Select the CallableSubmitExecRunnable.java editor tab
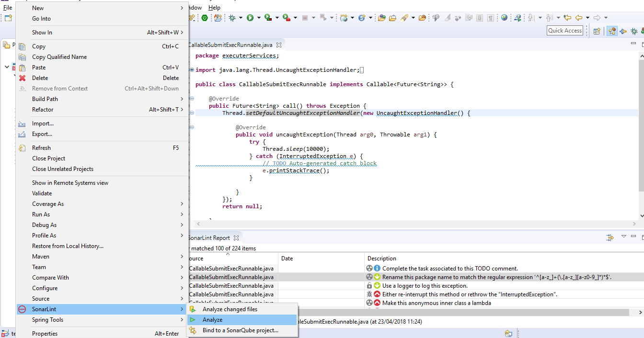The height and width of the screenshot is (338, 644). click(x=230, y=45)
